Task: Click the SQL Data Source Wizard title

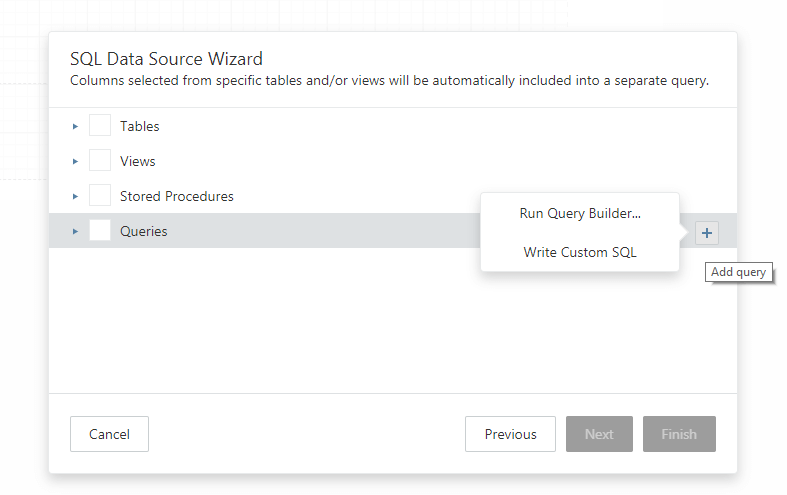Action: [166, 59]
